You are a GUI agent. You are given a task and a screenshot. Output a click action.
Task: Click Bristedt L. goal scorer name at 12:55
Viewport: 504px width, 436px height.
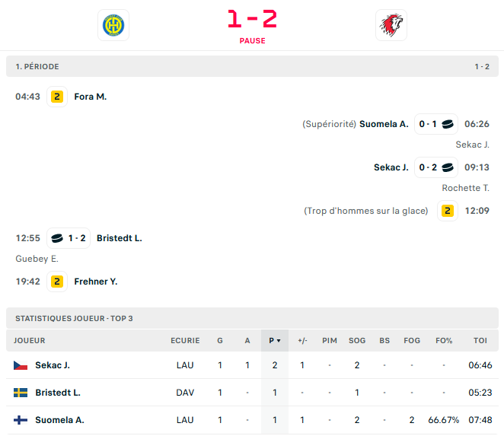tap(119, 238)
